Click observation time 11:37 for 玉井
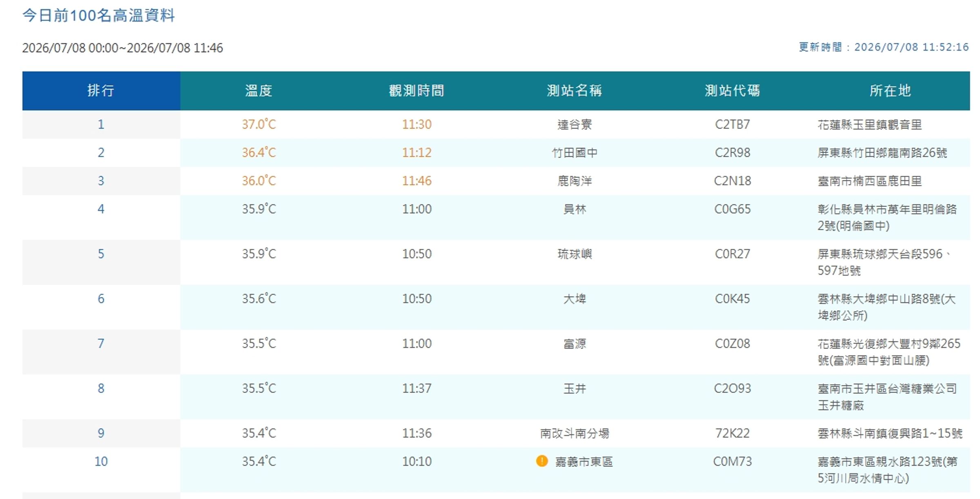The height and width of the screenshot is (499, 980). coord(416,388)
